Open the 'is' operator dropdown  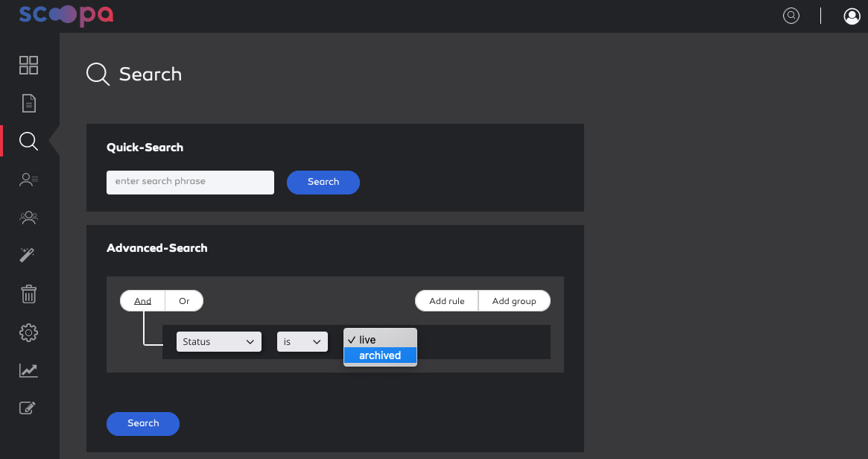coord(302,341)
